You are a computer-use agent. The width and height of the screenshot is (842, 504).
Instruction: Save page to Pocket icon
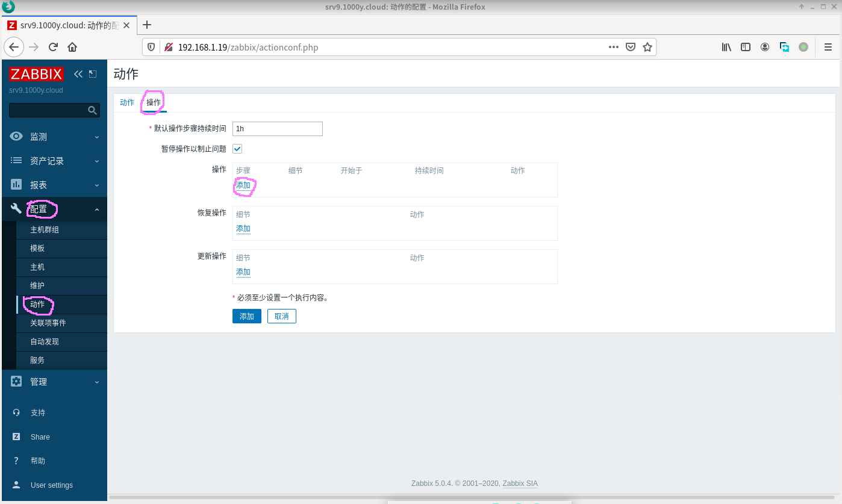[x=631, y=47]
